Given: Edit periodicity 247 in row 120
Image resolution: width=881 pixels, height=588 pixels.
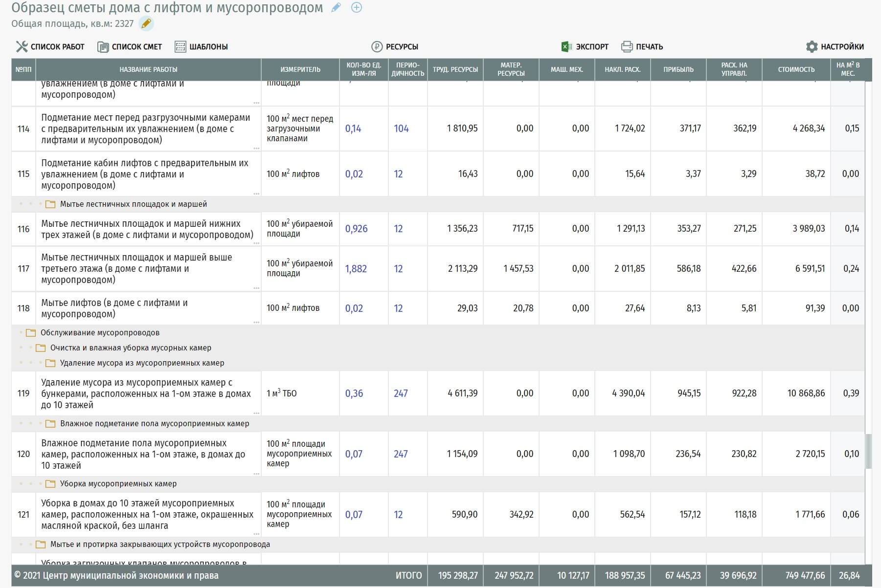Looking at the screenshot, I should 401,454.
